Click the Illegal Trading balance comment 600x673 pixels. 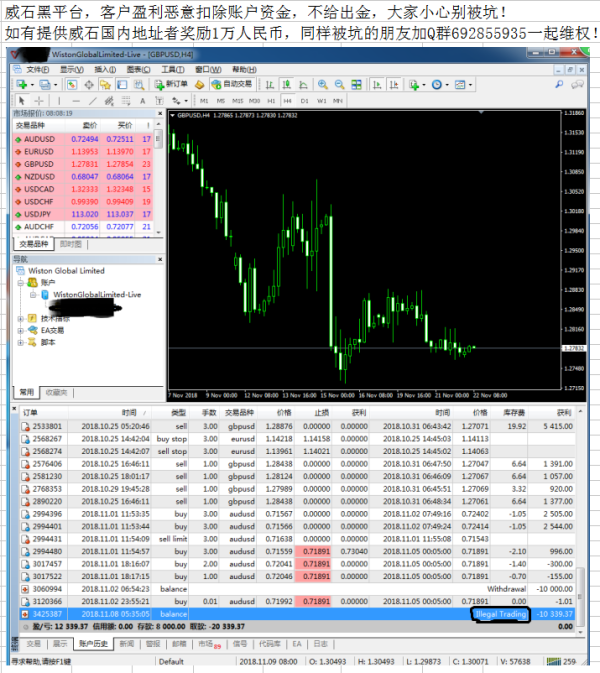pos(500,614)
